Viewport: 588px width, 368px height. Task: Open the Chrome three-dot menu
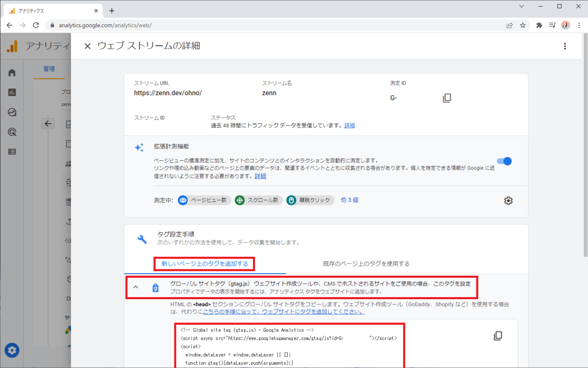coord(579,25)
